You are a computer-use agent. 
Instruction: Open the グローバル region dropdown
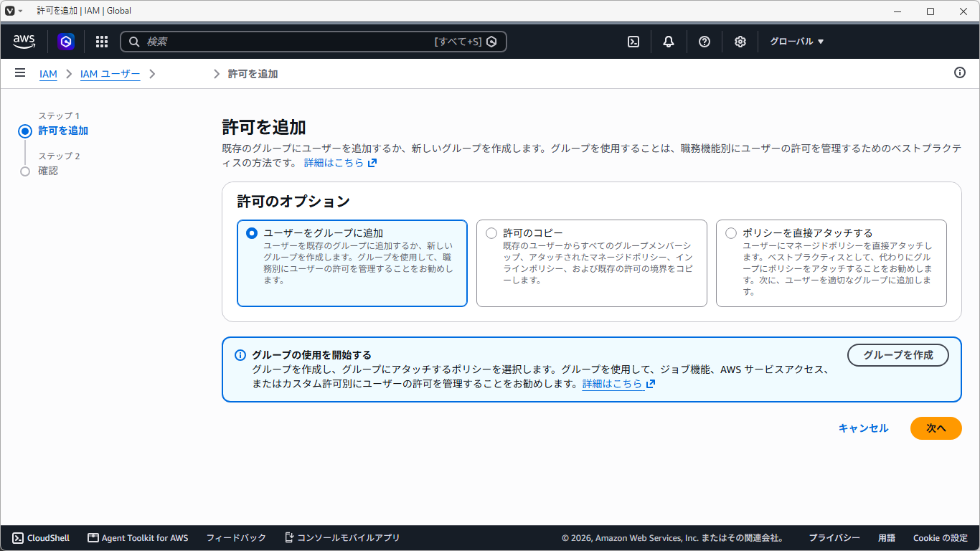pos(797,42)
